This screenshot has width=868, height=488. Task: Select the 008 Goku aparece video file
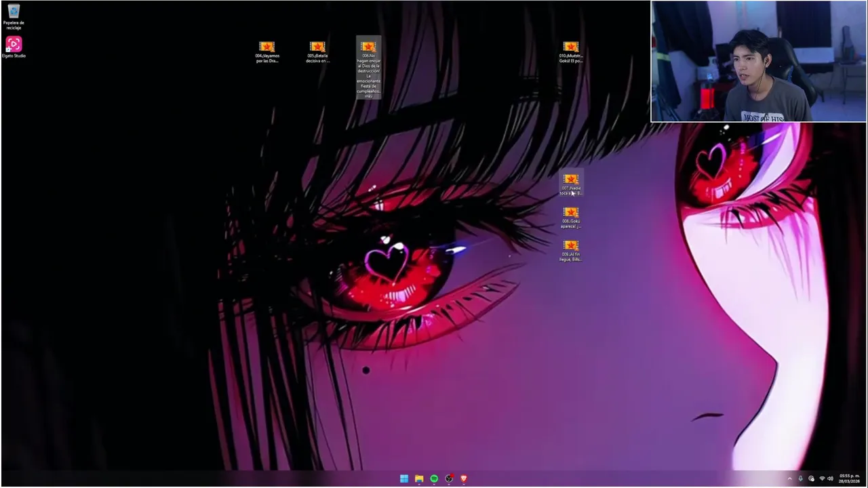(x=570, y=218)
